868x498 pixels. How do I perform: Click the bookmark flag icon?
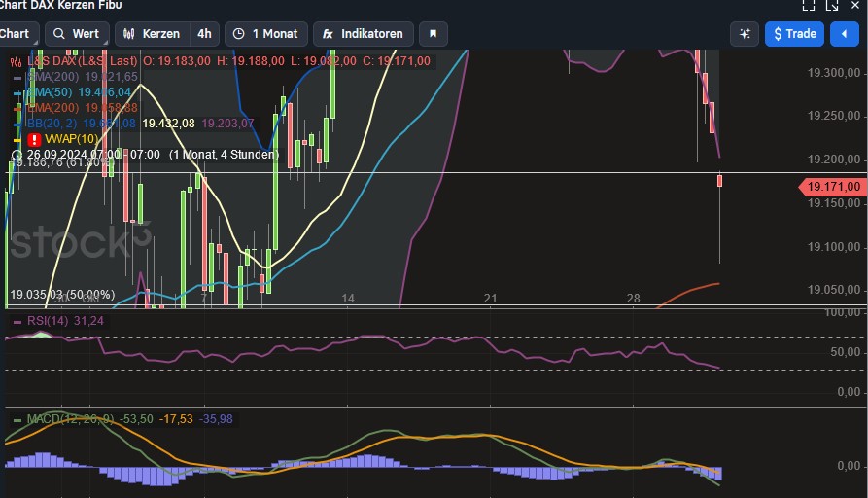tap(434, 34)
